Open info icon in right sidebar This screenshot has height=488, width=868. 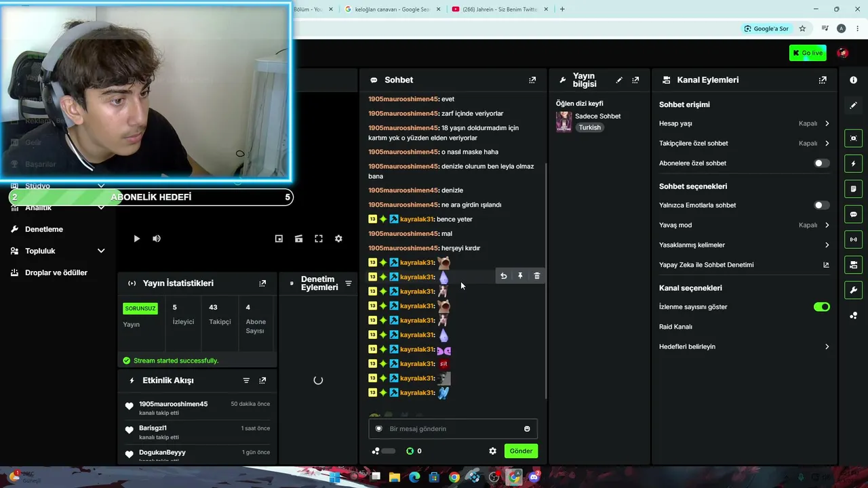click(853, 80)
